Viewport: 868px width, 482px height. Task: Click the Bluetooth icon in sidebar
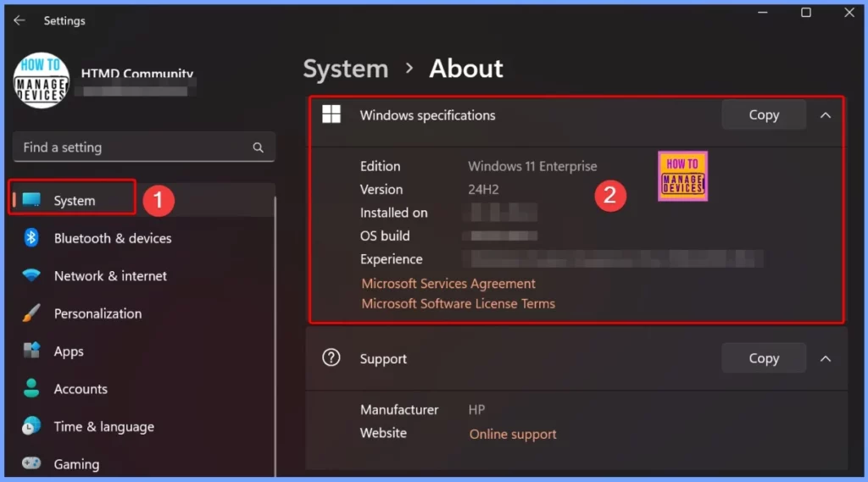click(x=31, y=238)
